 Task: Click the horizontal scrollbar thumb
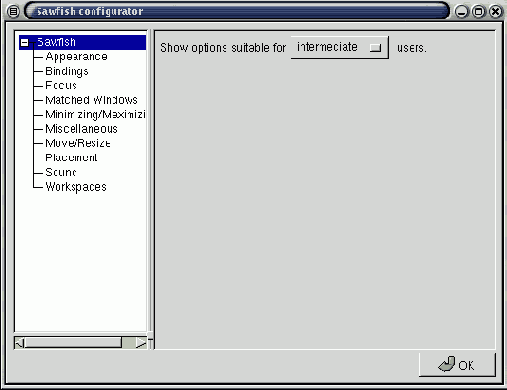coord(73,343)
